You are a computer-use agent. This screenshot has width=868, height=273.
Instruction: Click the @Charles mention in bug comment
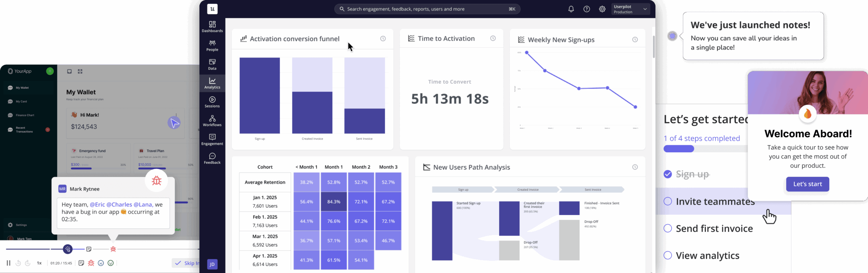click(x=119, y=204)
